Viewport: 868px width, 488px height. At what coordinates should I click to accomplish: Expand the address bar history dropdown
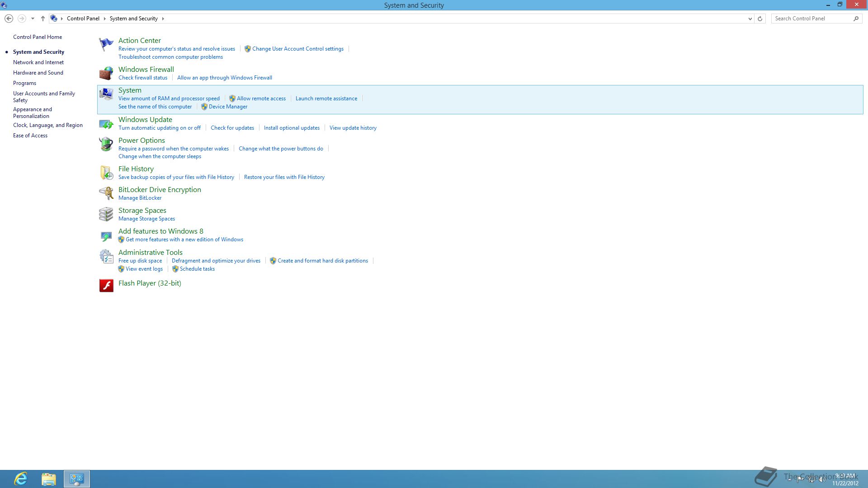pyautogui.click(x=750, y=19)
